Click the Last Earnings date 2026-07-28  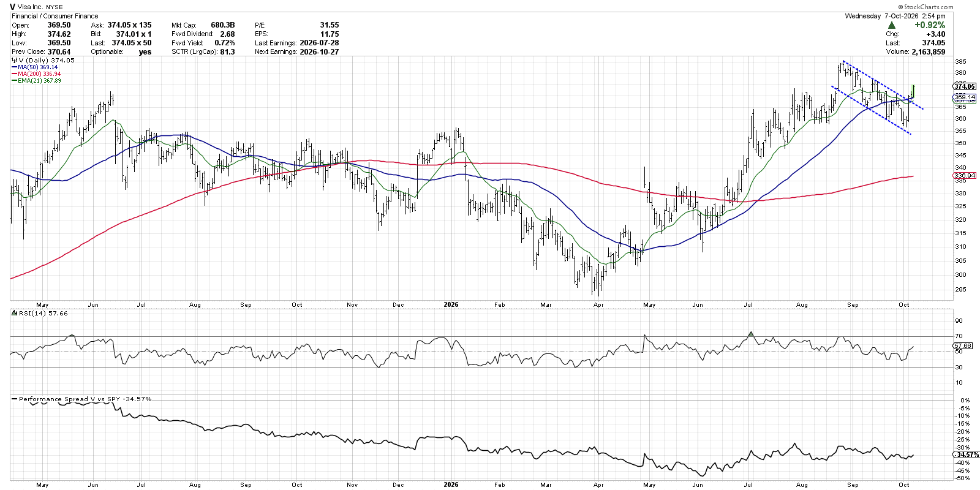pos(319,43)
